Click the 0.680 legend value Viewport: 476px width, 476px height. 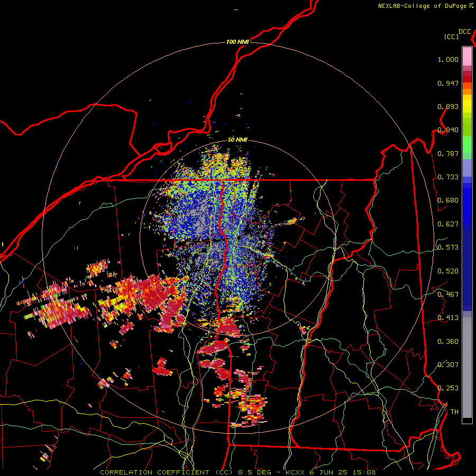click(x=448, y=200)
